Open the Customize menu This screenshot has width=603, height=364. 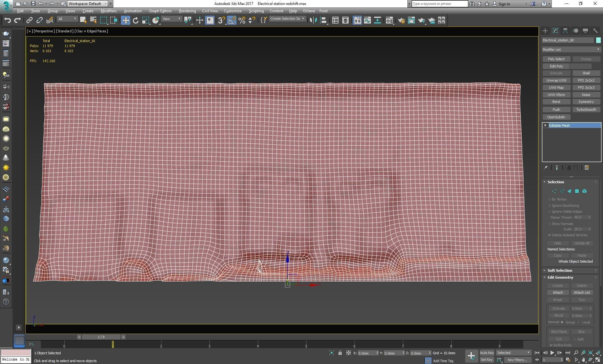coord(233,11)
